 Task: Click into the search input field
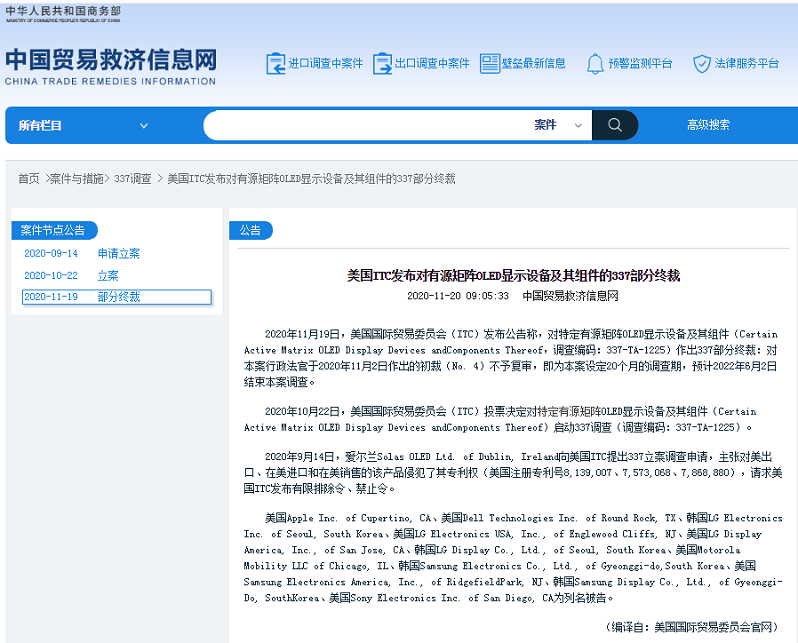(x=366, y=125)
